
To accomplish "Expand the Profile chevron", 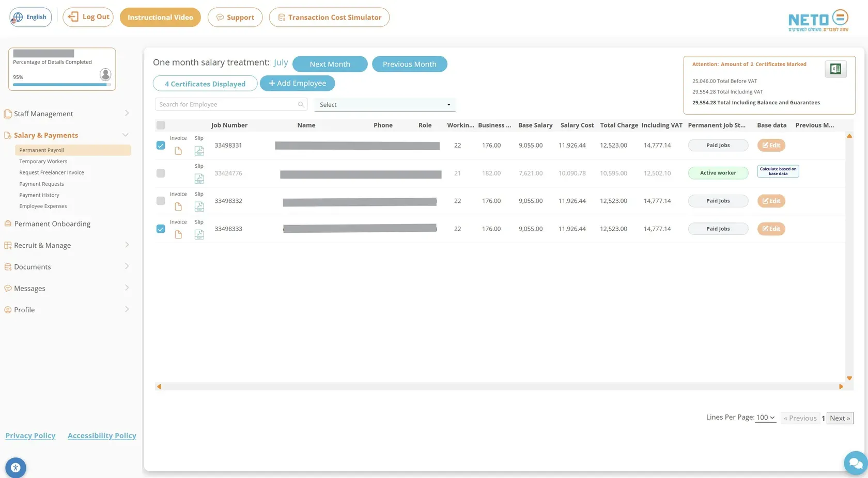I will coord(127,309).
